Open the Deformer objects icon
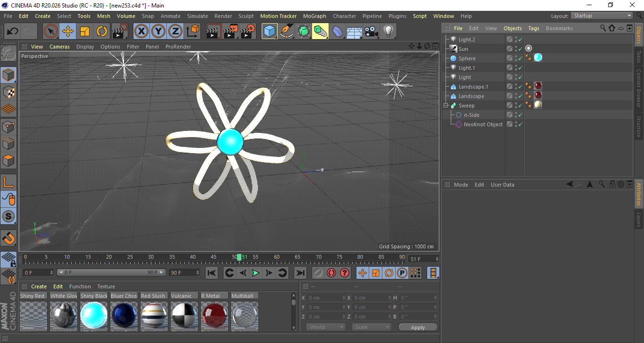The height and width of the screenshot is (343, 644). pos(338,32)
